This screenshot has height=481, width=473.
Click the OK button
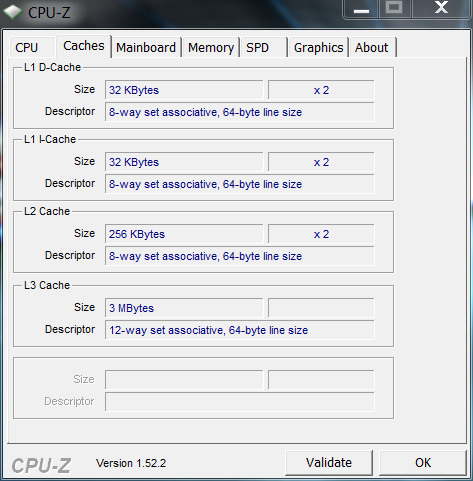coord(423,463)
